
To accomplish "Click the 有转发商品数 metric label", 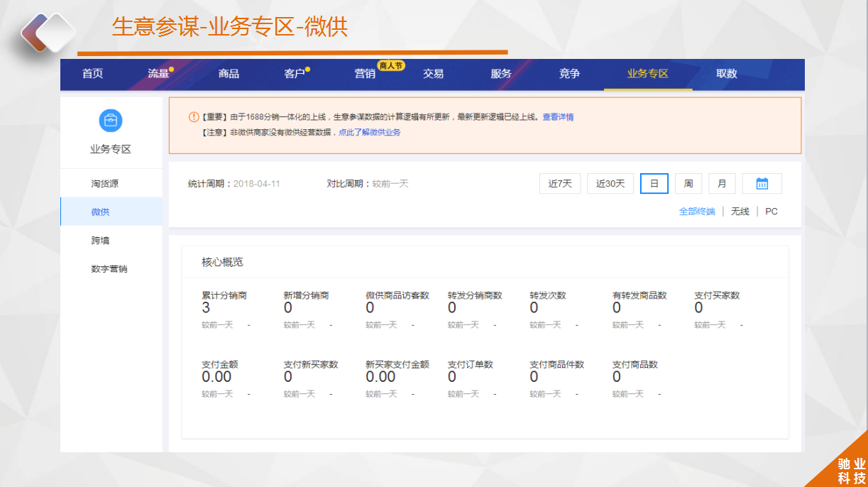I will (x=639, y=295).
